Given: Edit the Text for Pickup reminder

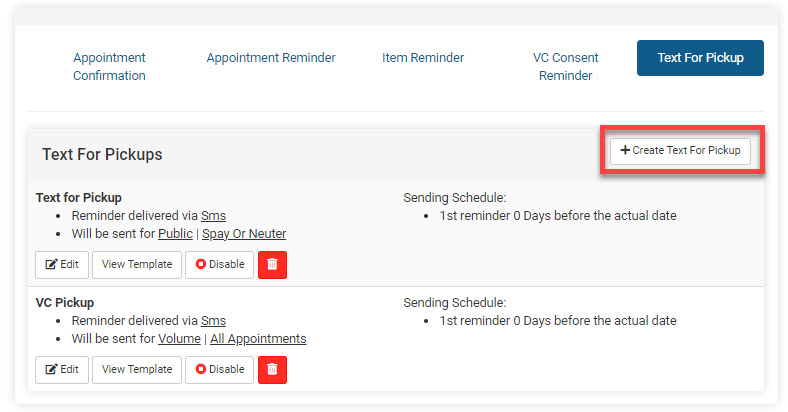Looking at the screenshot, I should [62, 265].
